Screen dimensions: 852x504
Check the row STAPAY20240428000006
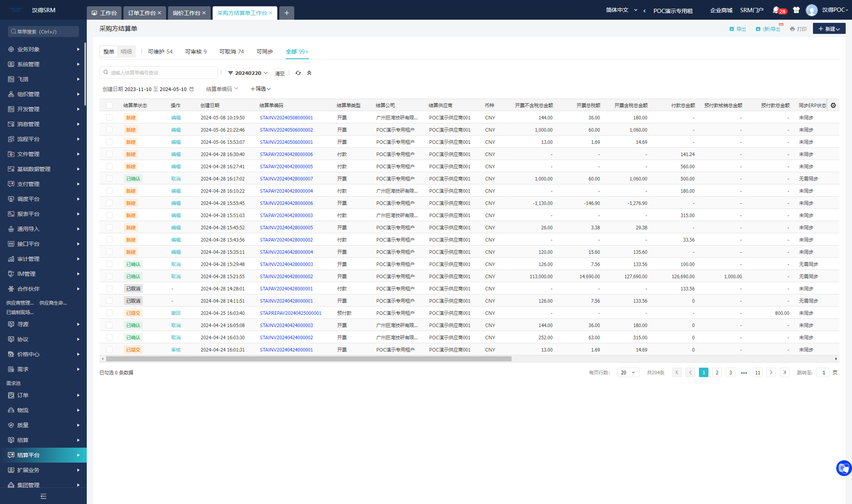point(109,154)
